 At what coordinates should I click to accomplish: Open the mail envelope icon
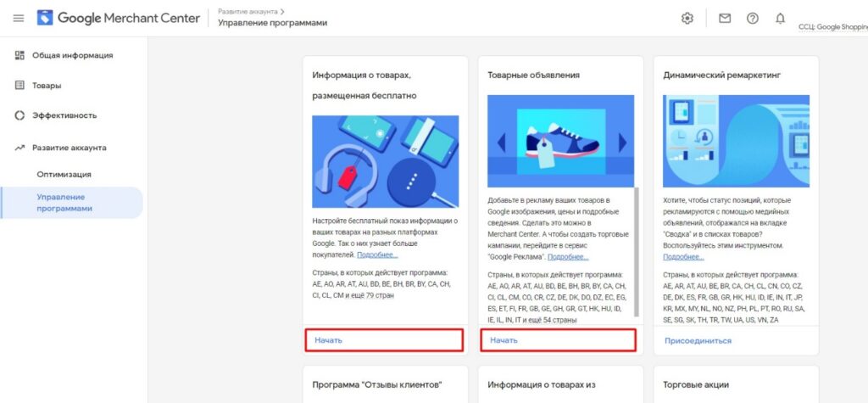[x=725, y=19]
